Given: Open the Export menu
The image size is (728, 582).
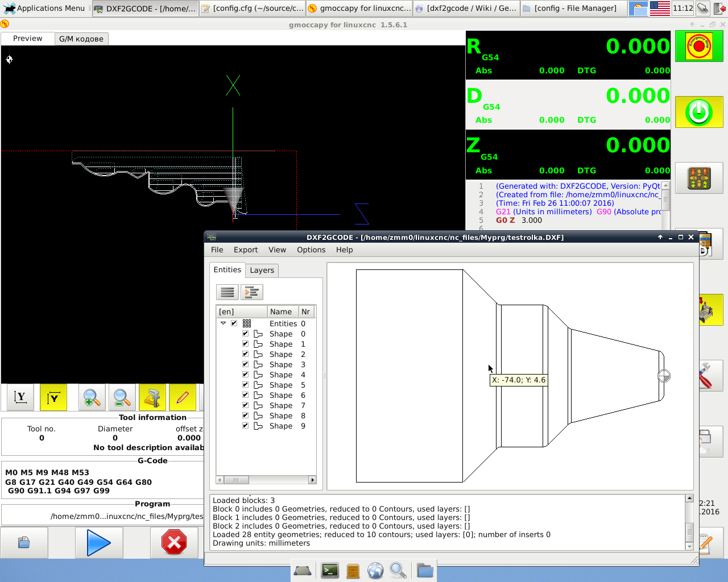Looking at the screenshot, I should [x=245, y=250].
